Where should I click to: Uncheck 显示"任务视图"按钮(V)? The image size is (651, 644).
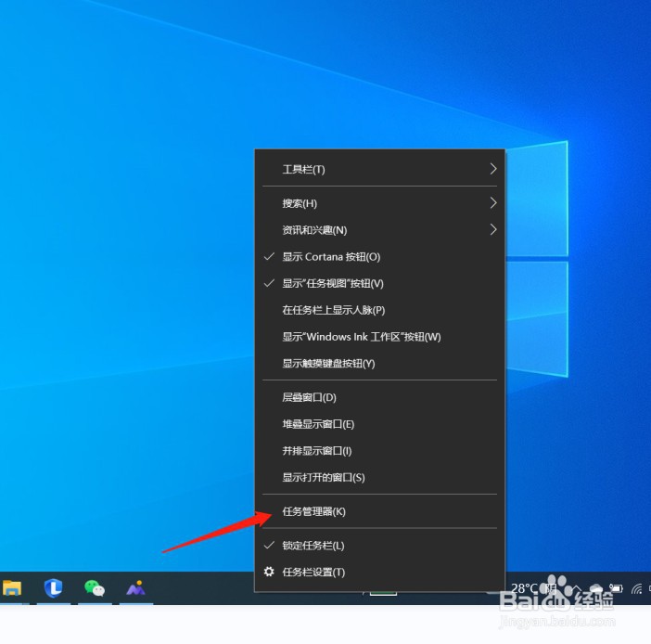pos(379,283)
